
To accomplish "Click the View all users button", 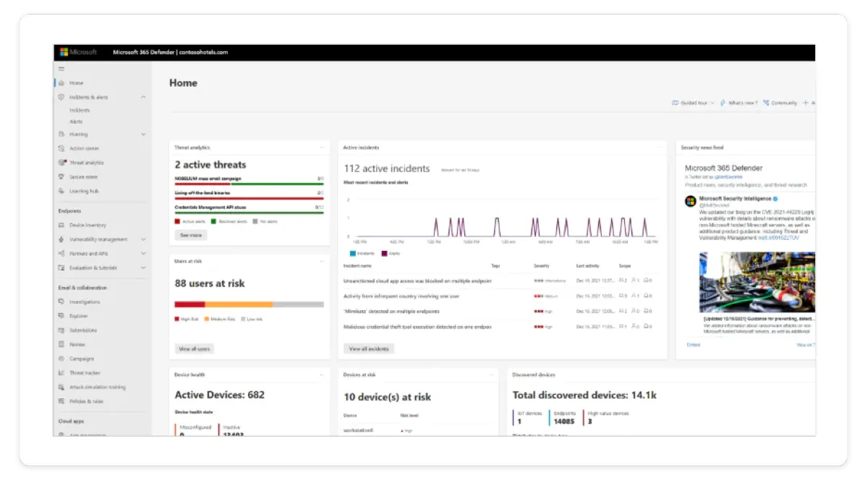I will point(194,349).
